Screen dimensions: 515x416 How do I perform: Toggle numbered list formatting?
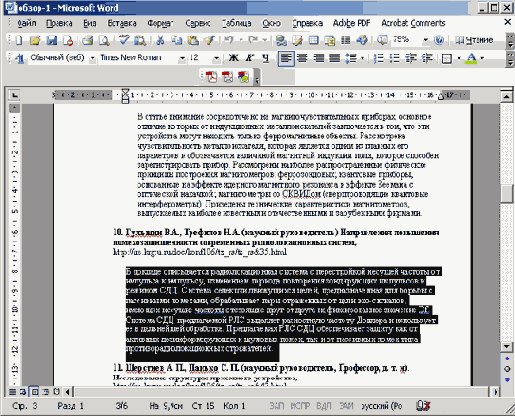click(x=378, y=58)
